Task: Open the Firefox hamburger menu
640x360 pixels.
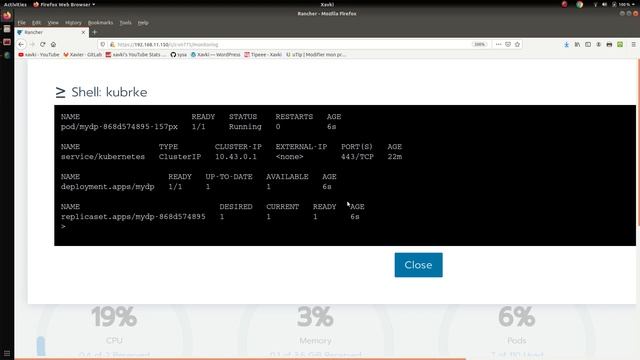Action: click(633, 44)
